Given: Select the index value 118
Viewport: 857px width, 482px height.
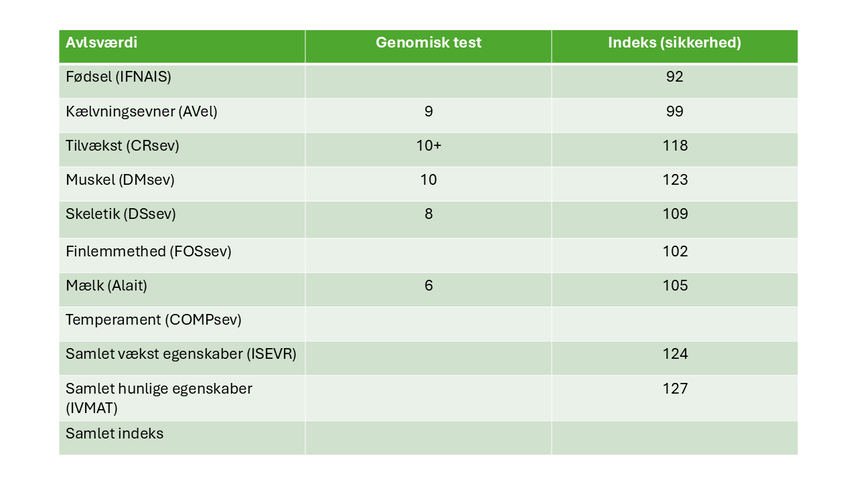Looking at the screenshot, I should pos(674,146).
